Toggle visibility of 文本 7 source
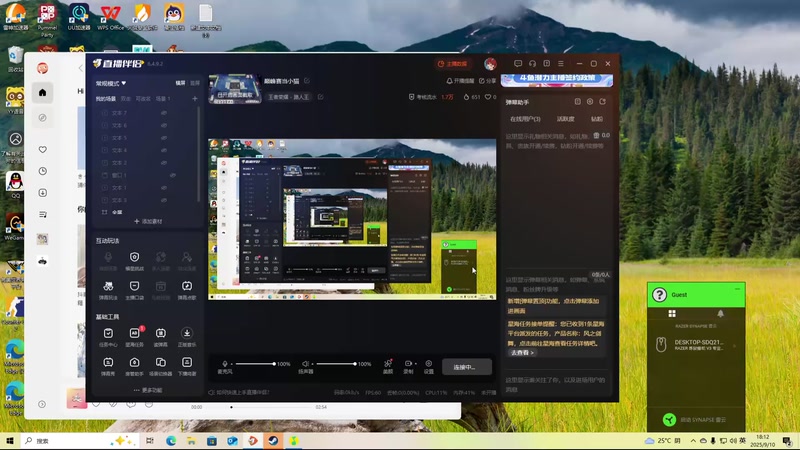 pyautogui.click(x=164, y=113)
